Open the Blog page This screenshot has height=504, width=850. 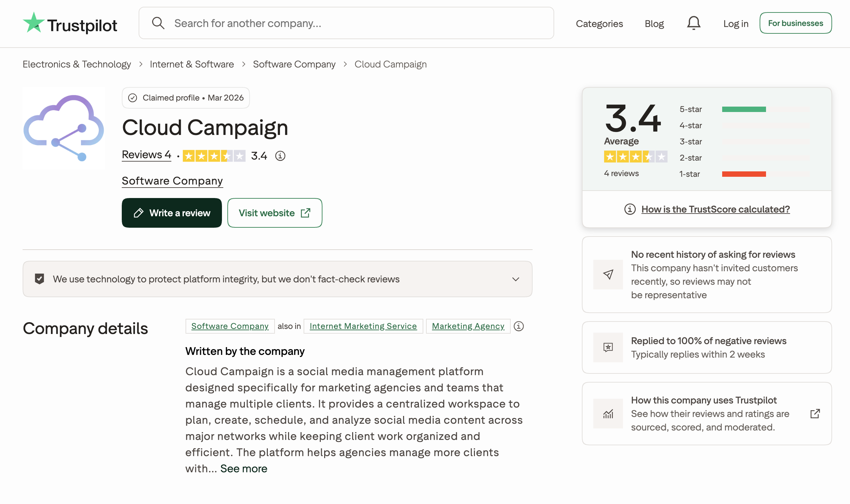coord(654,23)
